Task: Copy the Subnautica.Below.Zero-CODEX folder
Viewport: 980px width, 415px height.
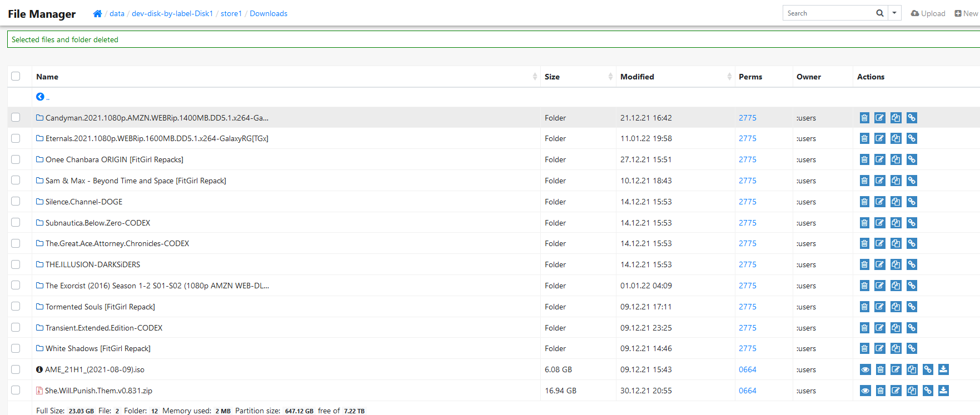Action: coord(896,223)
